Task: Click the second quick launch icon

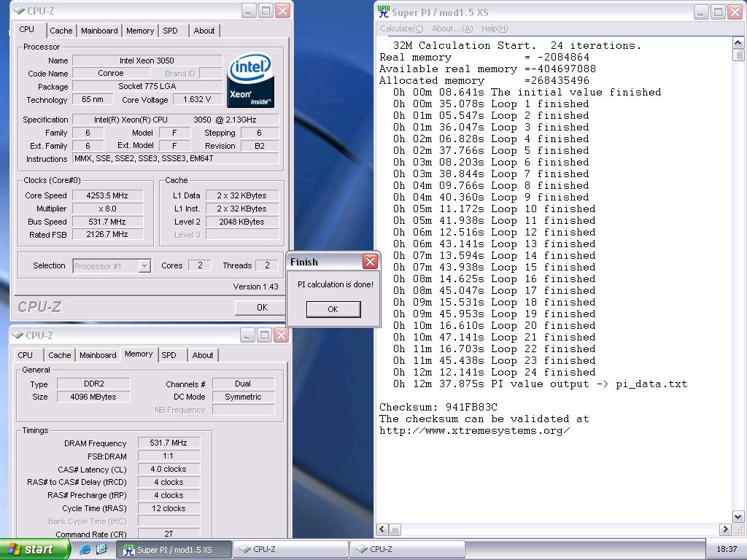Action: click(101, 550)
